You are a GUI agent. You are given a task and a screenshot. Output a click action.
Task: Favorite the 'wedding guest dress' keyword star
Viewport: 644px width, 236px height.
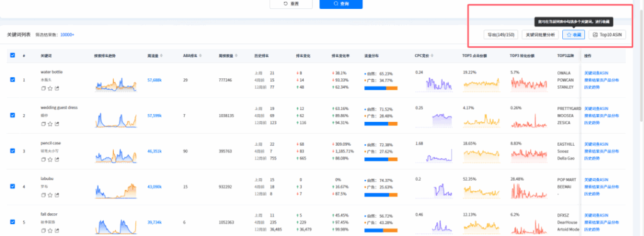[50, 124]
